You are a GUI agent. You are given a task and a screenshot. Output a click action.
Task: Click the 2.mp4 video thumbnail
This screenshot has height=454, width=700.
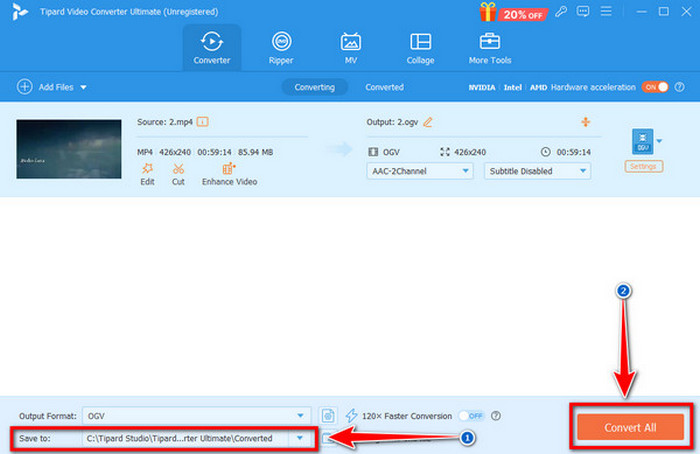pyautogui.click(x=69, y=149)
